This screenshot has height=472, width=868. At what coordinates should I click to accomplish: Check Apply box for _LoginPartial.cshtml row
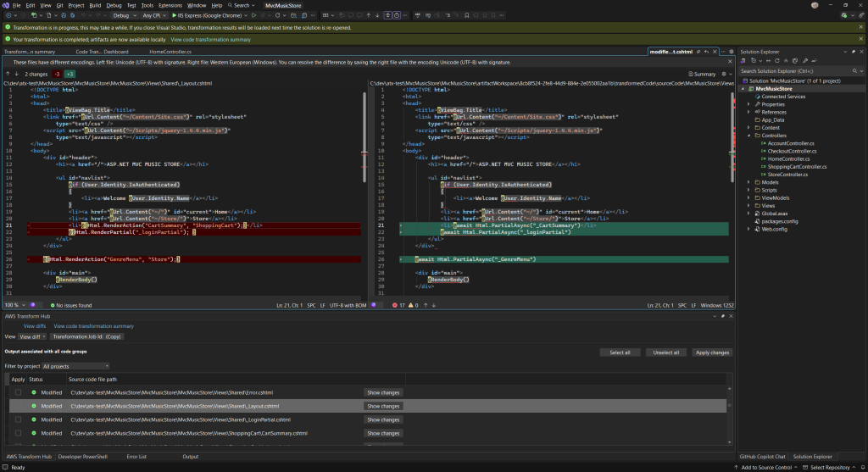pyautogui.click(x=19, y=419)
